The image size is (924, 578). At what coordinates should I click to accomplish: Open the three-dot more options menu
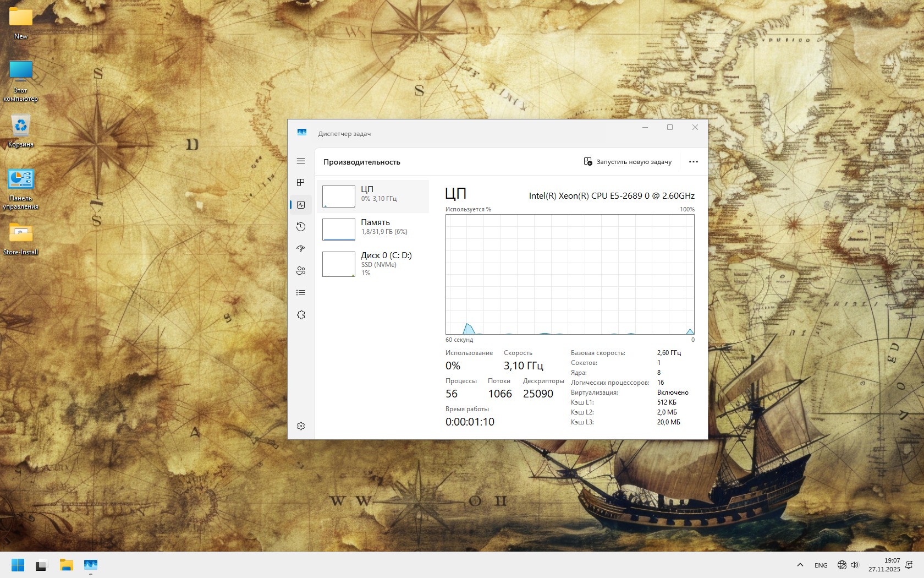coord(693,162)
